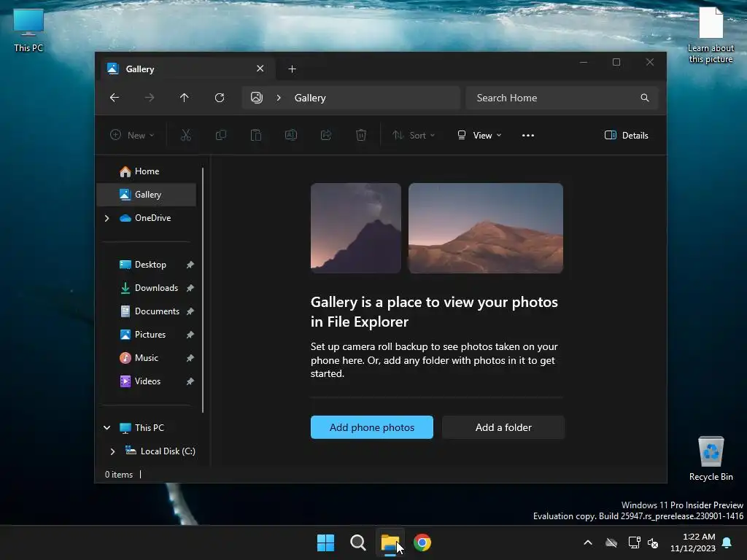747x560 pixels.
Task: Click the taskbar clock and date
Action: [693, 542]
